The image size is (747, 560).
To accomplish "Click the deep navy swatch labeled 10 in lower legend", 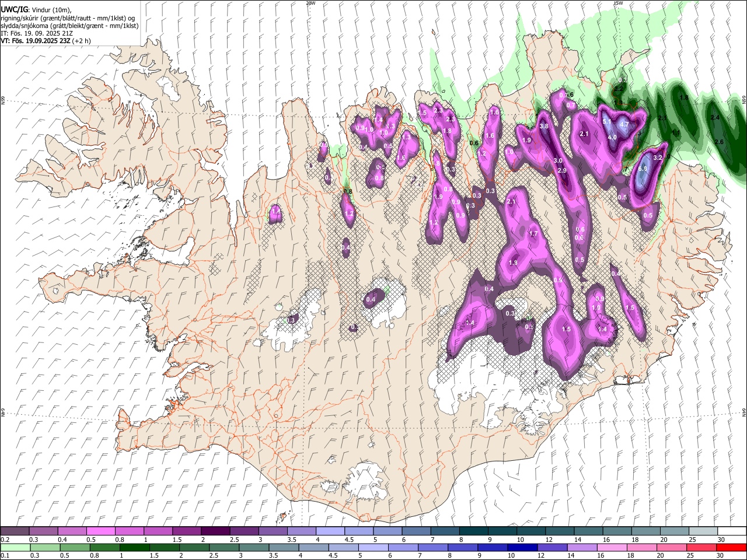I will [x=522, y=548].
